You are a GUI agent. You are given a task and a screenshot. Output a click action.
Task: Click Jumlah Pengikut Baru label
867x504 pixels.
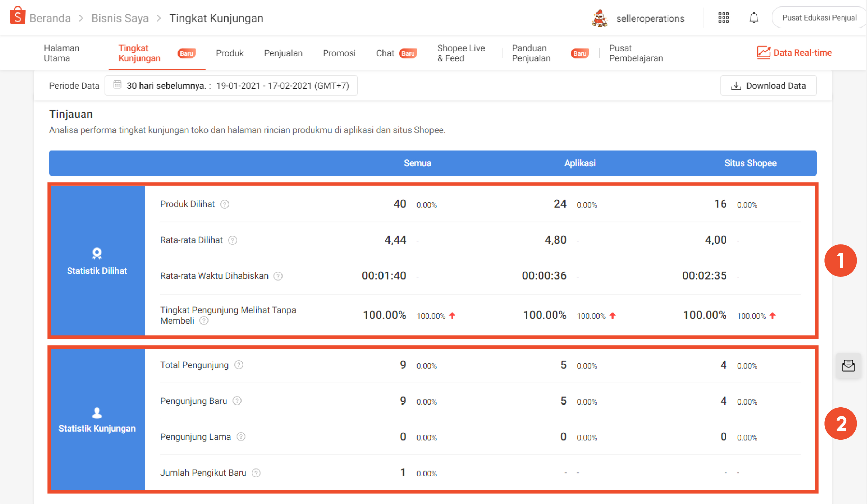[203, 473]
